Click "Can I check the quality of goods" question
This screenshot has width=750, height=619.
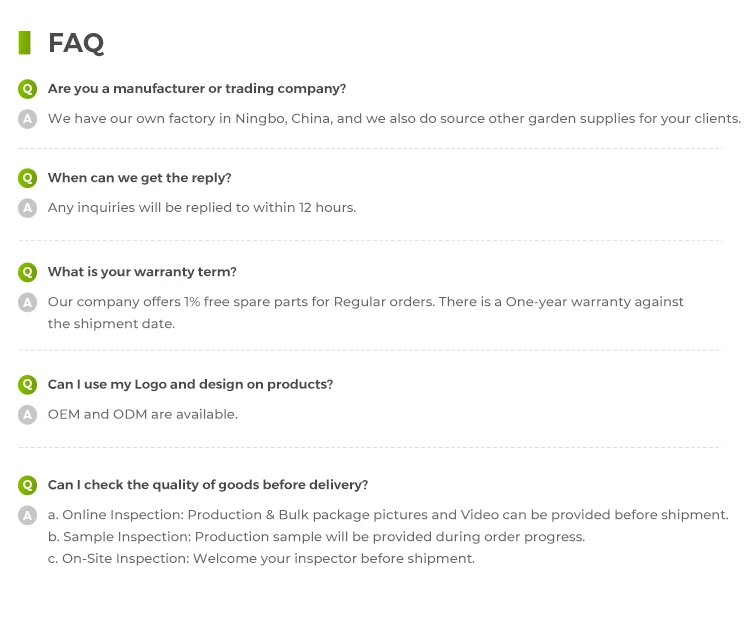(x=208, y=485)
